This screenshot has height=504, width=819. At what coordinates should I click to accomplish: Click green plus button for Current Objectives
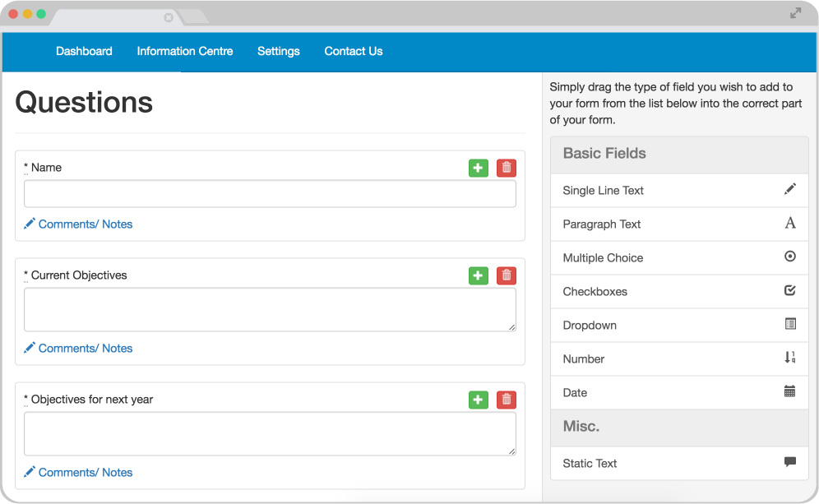coord(478,275)
